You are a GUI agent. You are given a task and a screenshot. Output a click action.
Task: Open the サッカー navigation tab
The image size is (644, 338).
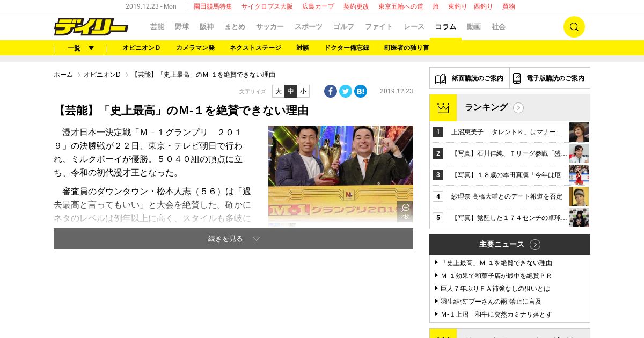[x=270, y=27]
